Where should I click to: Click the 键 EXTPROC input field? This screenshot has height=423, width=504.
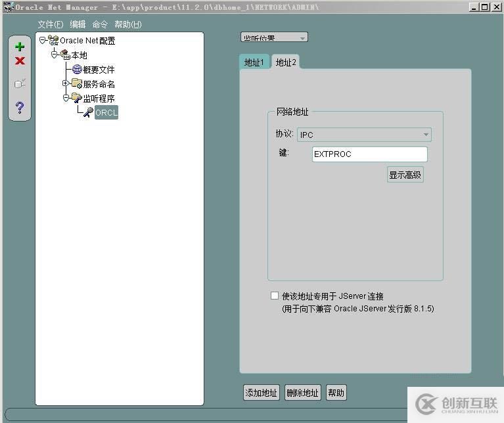[370, 154]
